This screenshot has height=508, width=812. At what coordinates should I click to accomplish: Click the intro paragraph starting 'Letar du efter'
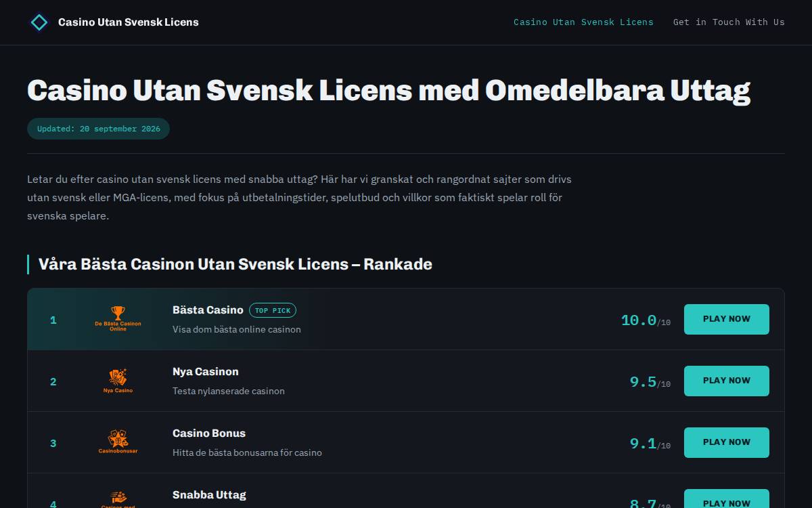point(299,198)
